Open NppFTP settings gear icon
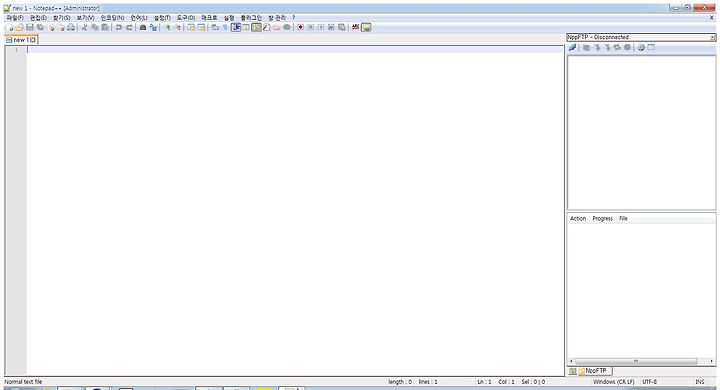This screenshot has width=720, height=390. point(641,47)
